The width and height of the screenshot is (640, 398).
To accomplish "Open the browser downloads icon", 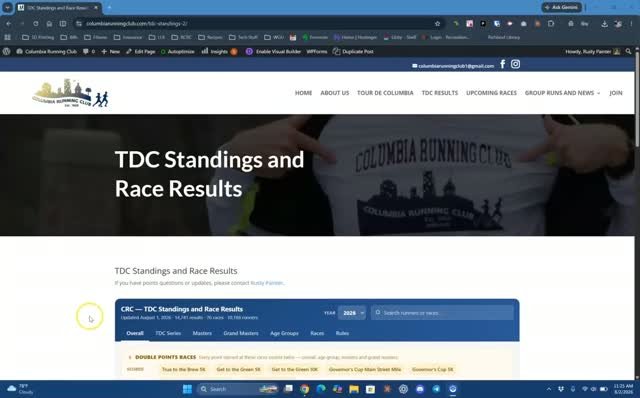I will [x=604, y=24].
